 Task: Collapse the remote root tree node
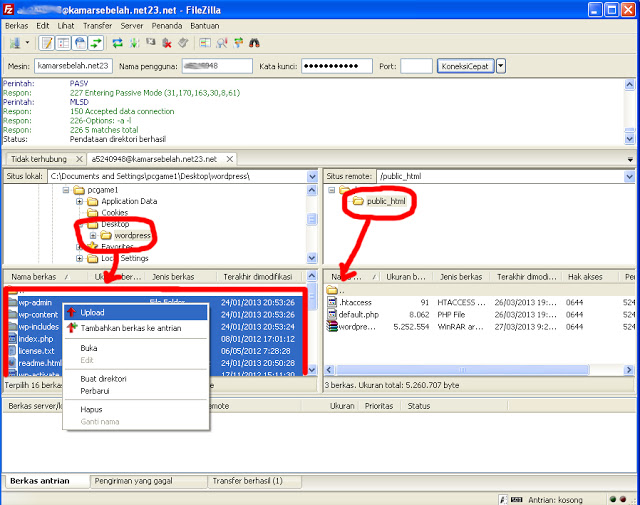[331, 190]
